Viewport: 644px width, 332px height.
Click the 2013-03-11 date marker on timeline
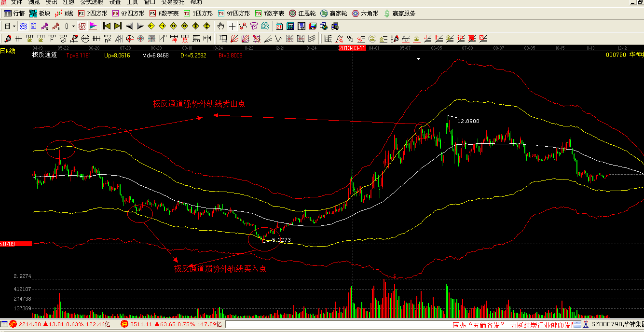pos(352,48)
